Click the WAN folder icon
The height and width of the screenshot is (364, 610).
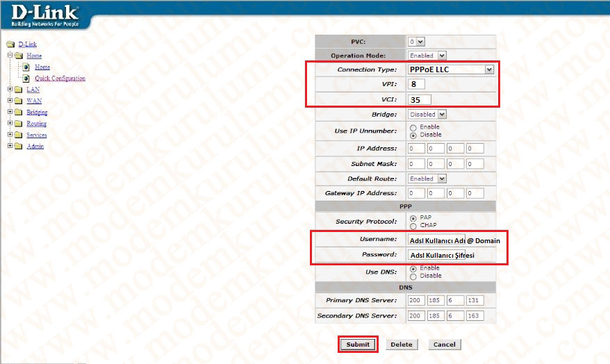click(x=18, y=101)
